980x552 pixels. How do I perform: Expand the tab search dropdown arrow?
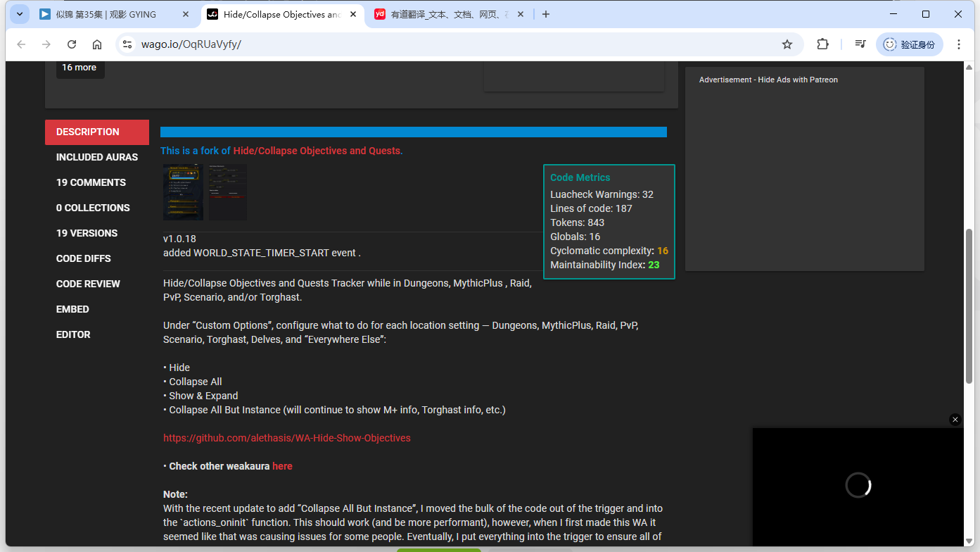19,14
